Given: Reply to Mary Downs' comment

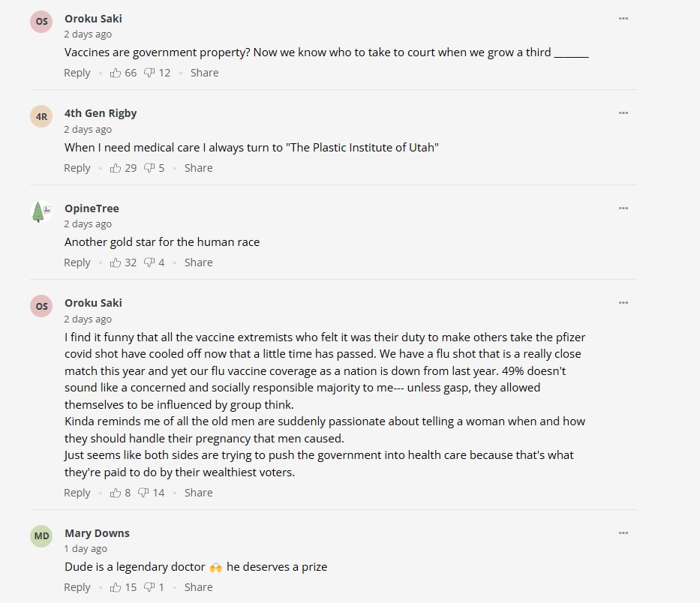Looking at the screenshot, I should tap(77, 587).
